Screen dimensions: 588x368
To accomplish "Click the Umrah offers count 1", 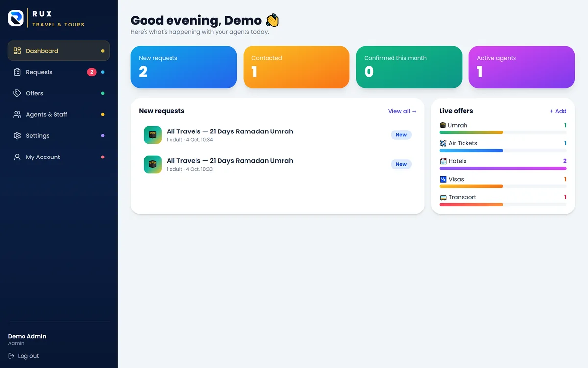I will tap(565, 125).
